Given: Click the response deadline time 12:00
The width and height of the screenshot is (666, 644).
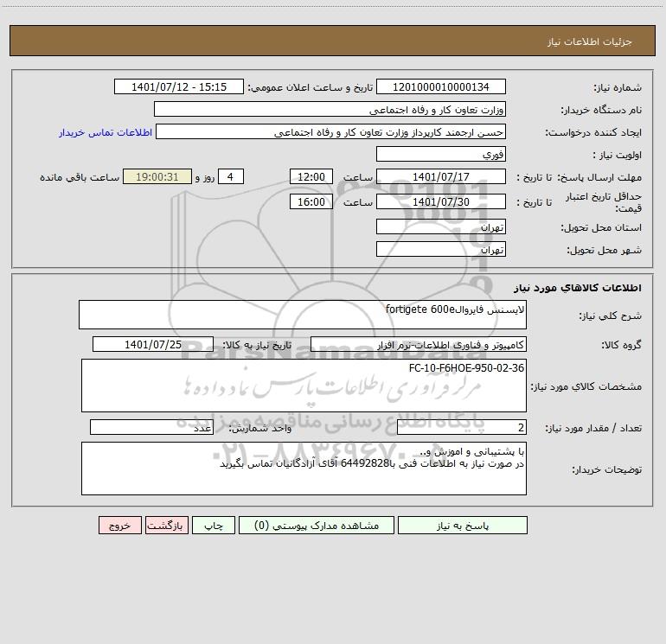Looking at the screenshot, I should 311,176.
